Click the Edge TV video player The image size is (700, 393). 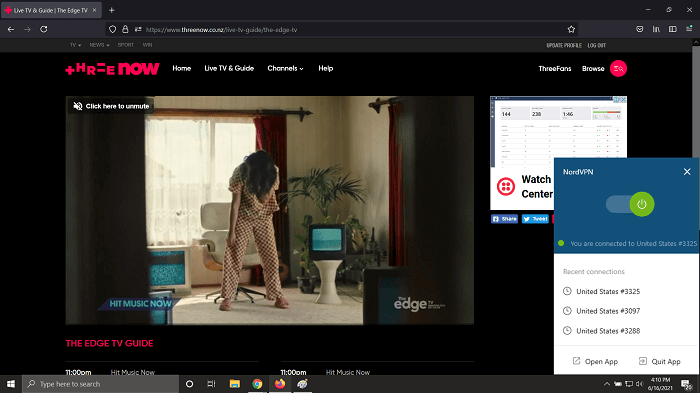tap(270, 210)
